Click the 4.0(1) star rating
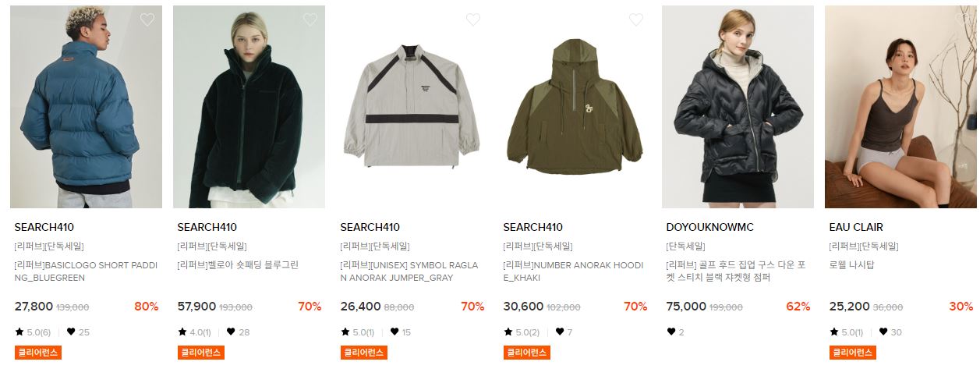This screenshot has height=383, width=980. pos(195,332)
